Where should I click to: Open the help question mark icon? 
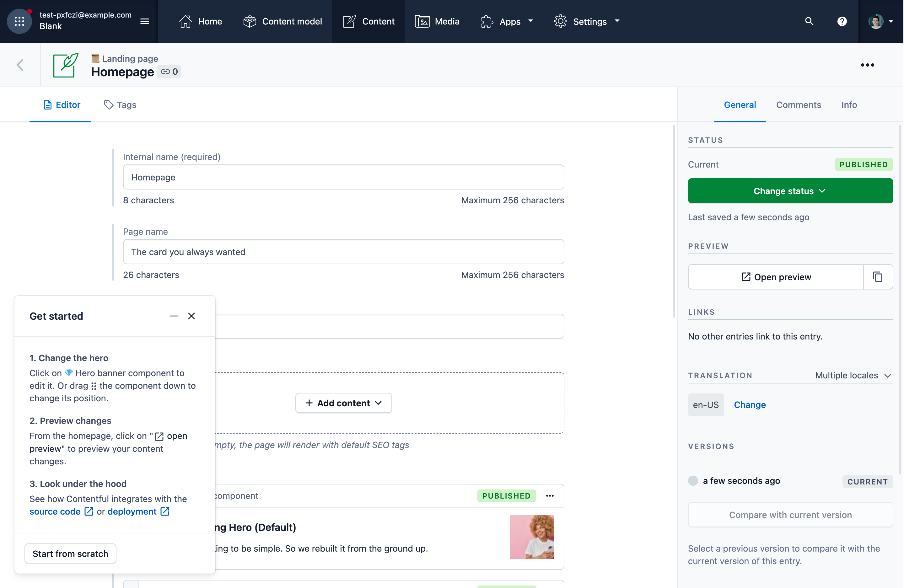tap(842, 21)
